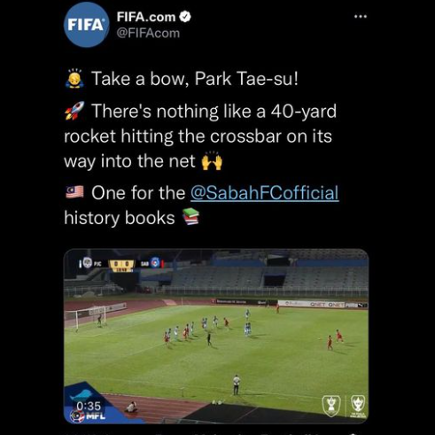The image size is (436, 436).
Task: Open the FIFA profile avatar
Action: coord(86,25)
